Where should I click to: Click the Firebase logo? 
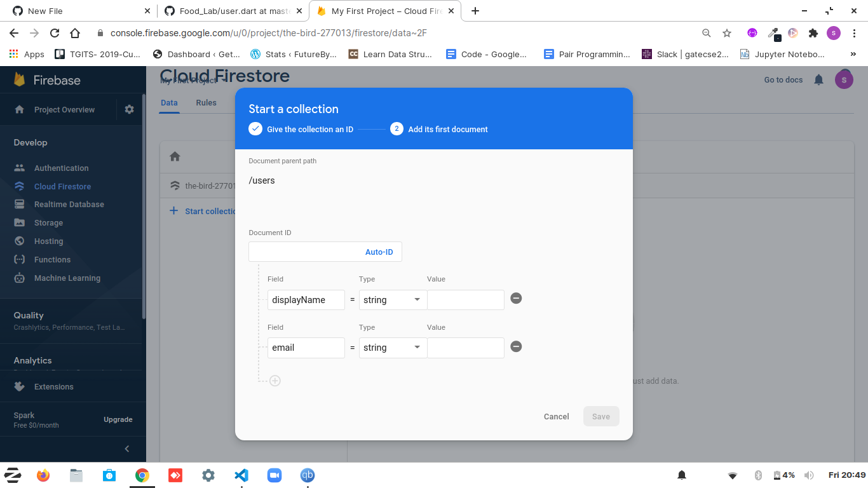(48, 80)
